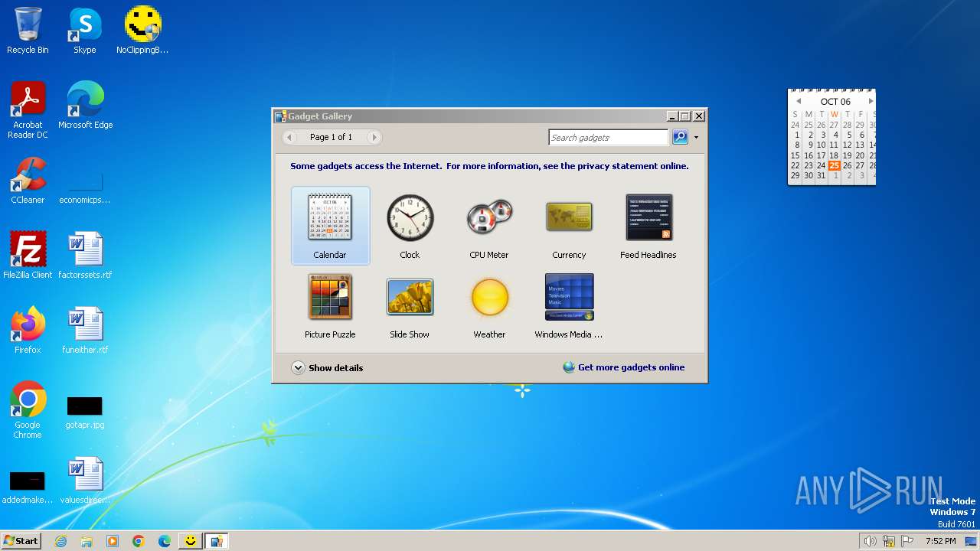The width and height of the screenshot is (980, 551).
Task: Open Media Player taskbar icon
Action: click(113, 541)
